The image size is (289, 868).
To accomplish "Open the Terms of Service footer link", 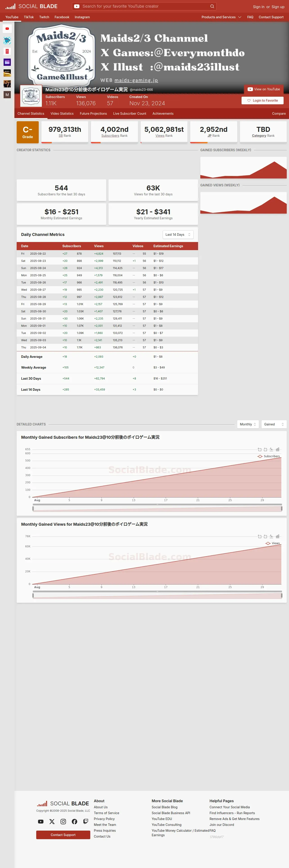I will click(106, 813).
